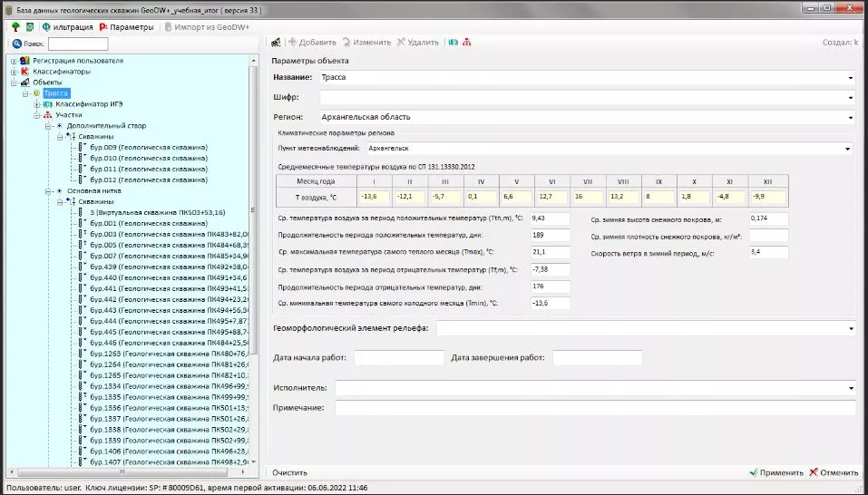Collapse the Основная нитка tree branch
This screenshot has width=868, height=495.
pos(48,191)
